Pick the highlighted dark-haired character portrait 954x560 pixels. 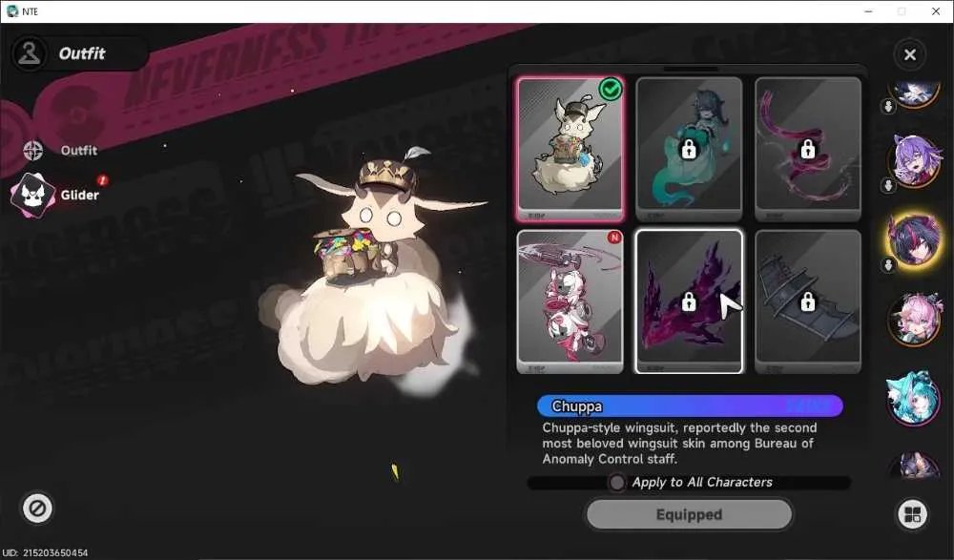(915, 239)
